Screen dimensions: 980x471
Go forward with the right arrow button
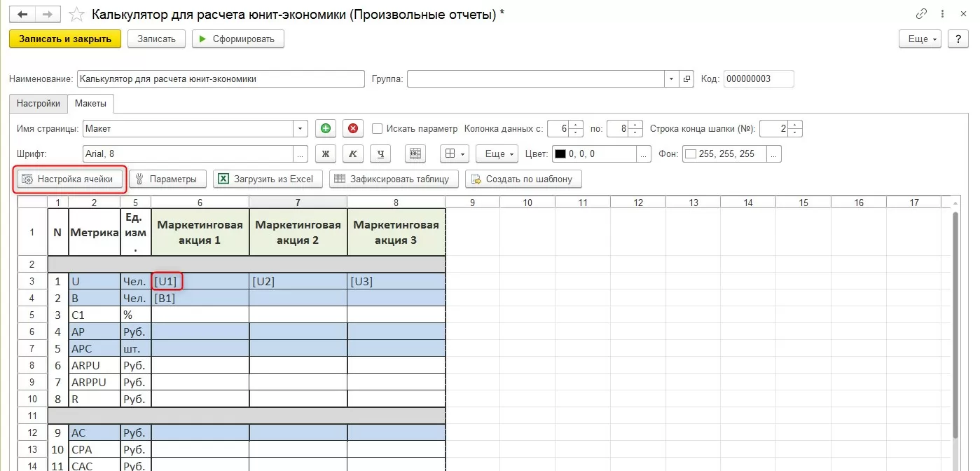pyautogui.click(x=46, y=14)
